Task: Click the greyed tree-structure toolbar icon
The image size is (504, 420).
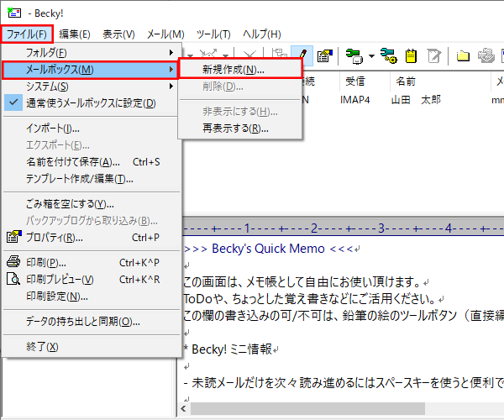Action: point(279,54)
